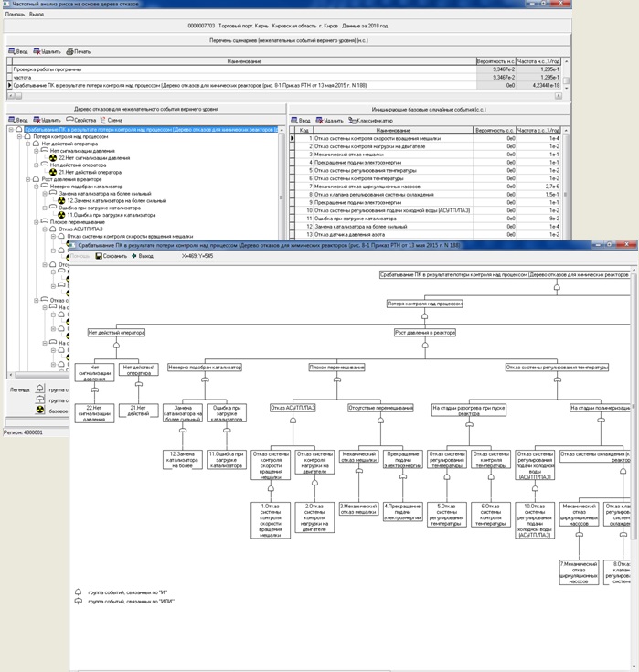Viewport: 639px width, 672px height.
Task: Open the Помощь menu in main window
Action: point(14,15)
